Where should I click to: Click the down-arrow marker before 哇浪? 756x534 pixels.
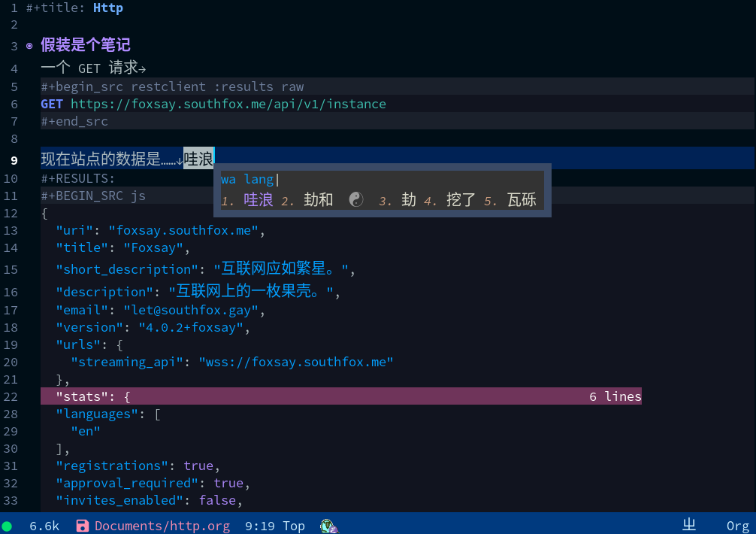tap(179, 160)
